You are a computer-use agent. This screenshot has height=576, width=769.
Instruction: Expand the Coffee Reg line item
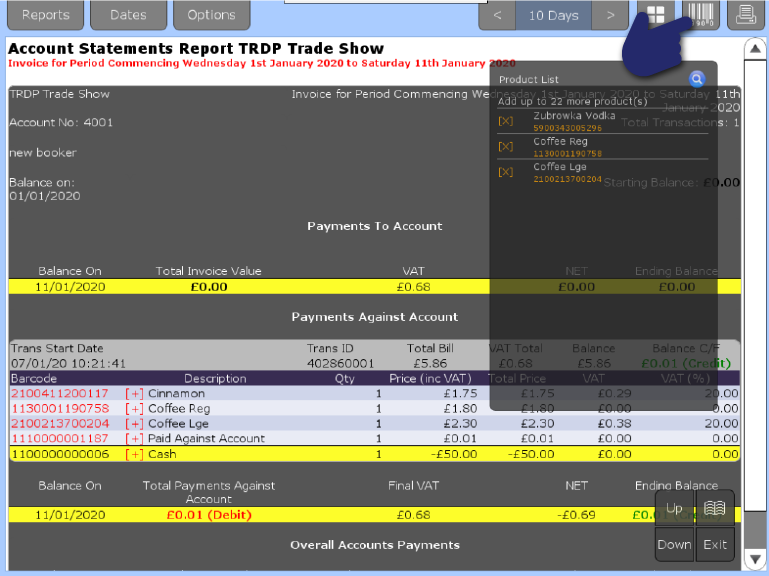(x=134, y=409)
